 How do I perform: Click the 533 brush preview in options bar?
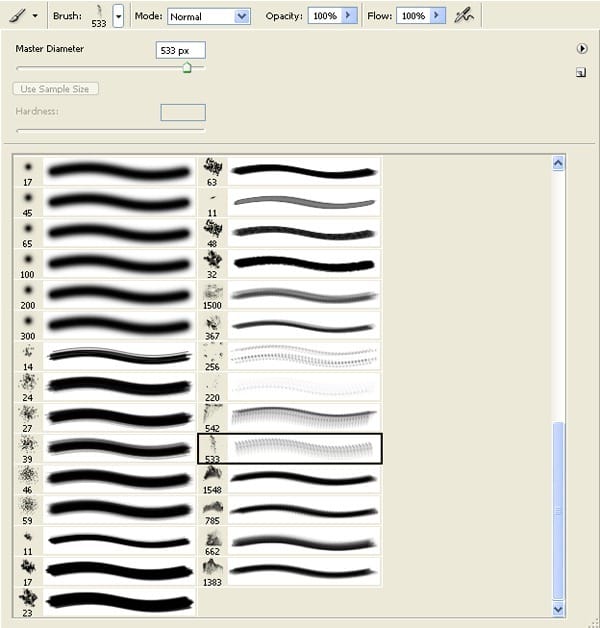tap(99, 16)
